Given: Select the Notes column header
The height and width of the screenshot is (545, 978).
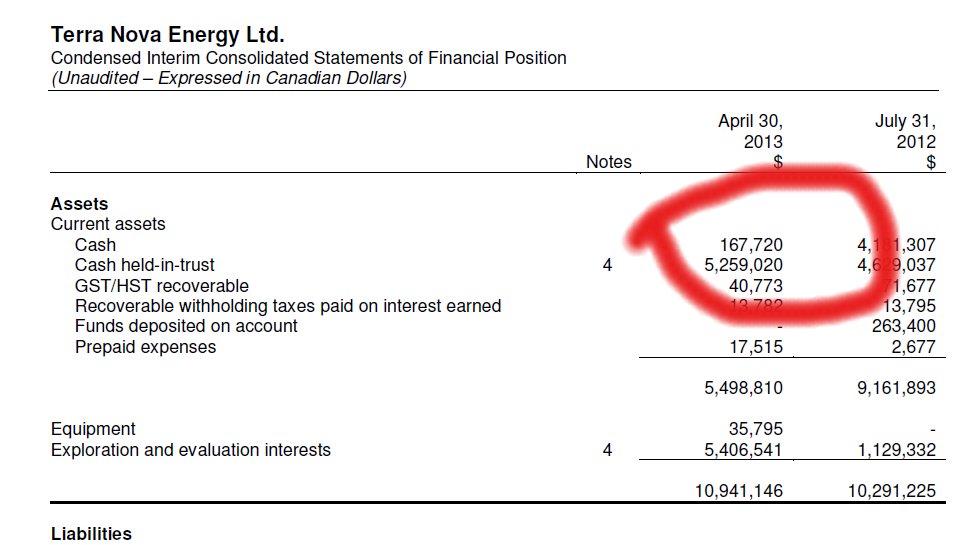Looking at the screenshot, I should point(609,162).
